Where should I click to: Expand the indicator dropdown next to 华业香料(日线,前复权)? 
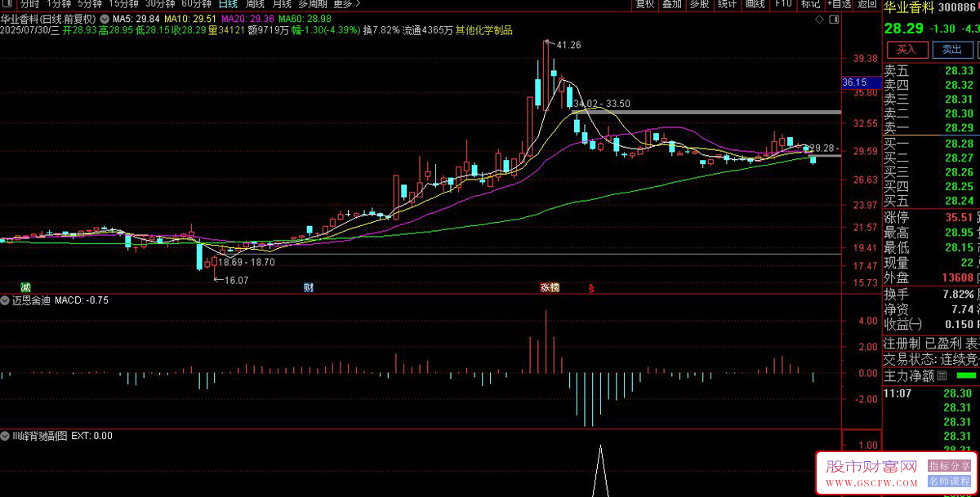105,19
